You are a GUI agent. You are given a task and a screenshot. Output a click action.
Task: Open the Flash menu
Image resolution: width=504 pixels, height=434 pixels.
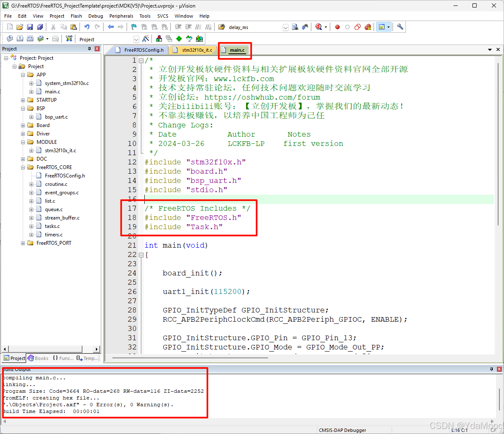coord(76,16)
